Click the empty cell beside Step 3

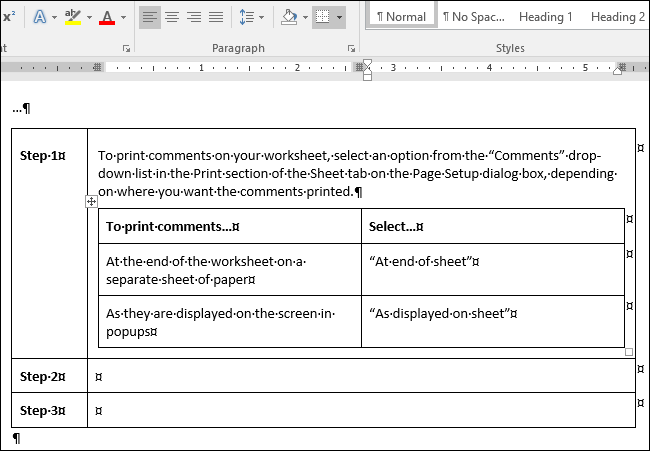pos(361,410)
